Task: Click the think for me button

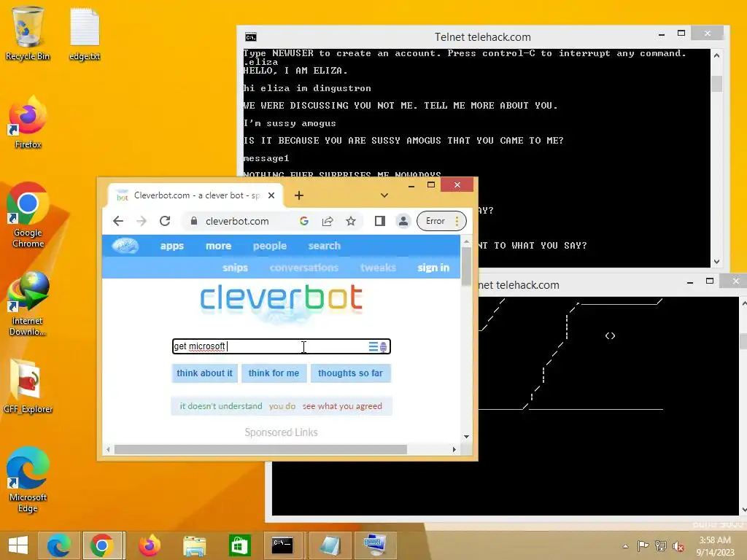Action: click(x=274, y=373)
